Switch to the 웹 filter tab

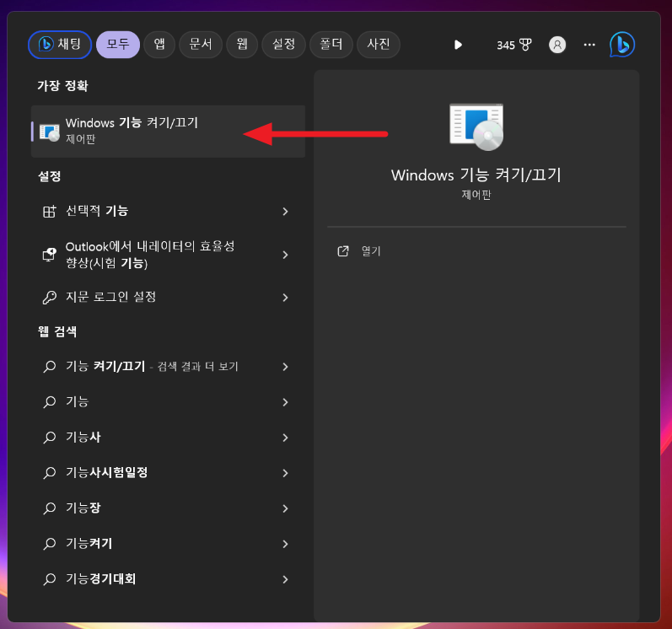[x=242, y=45]
